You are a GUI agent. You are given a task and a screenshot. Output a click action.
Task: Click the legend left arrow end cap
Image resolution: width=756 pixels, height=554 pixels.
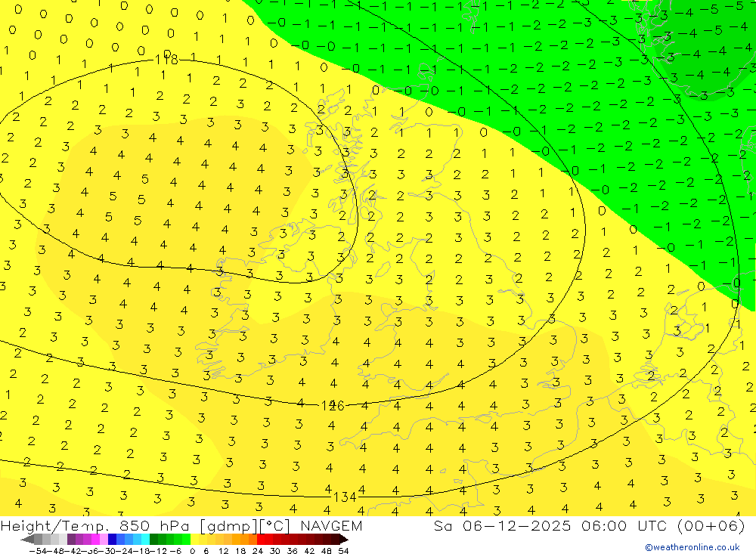pos(27,540)
